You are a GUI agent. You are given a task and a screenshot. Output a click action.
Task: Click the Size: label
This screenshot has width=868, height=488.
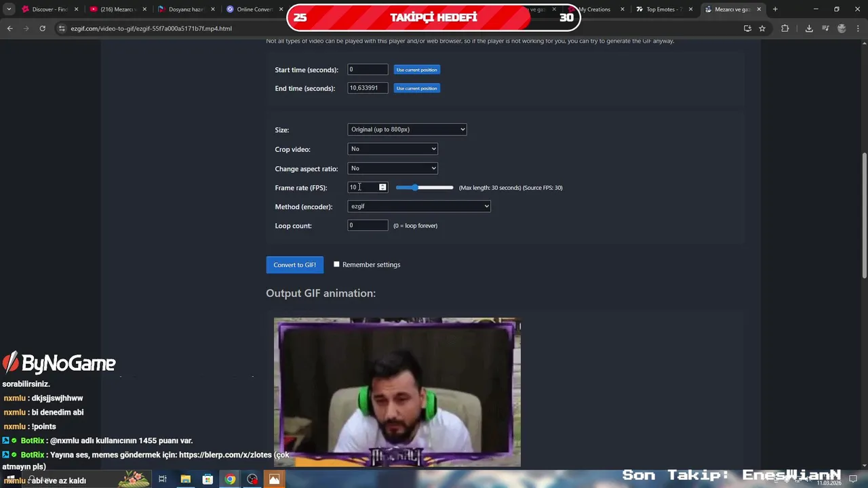[282, 129]
